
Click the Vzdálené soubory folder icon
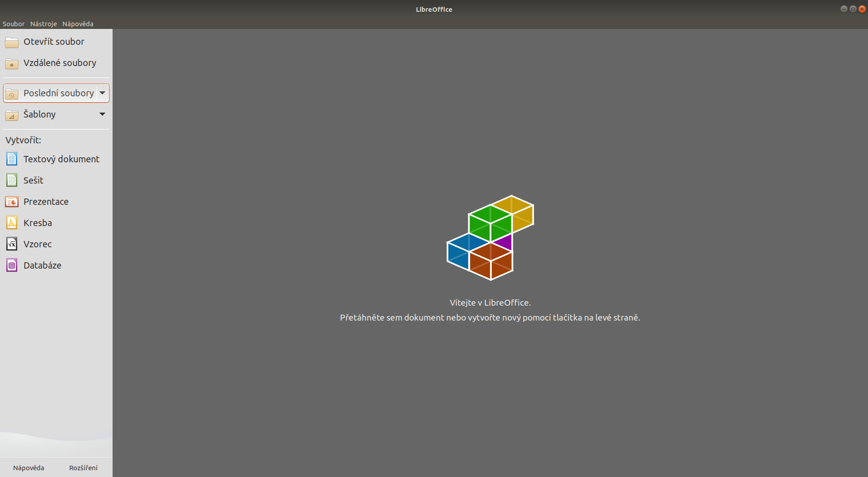[12, 63]
